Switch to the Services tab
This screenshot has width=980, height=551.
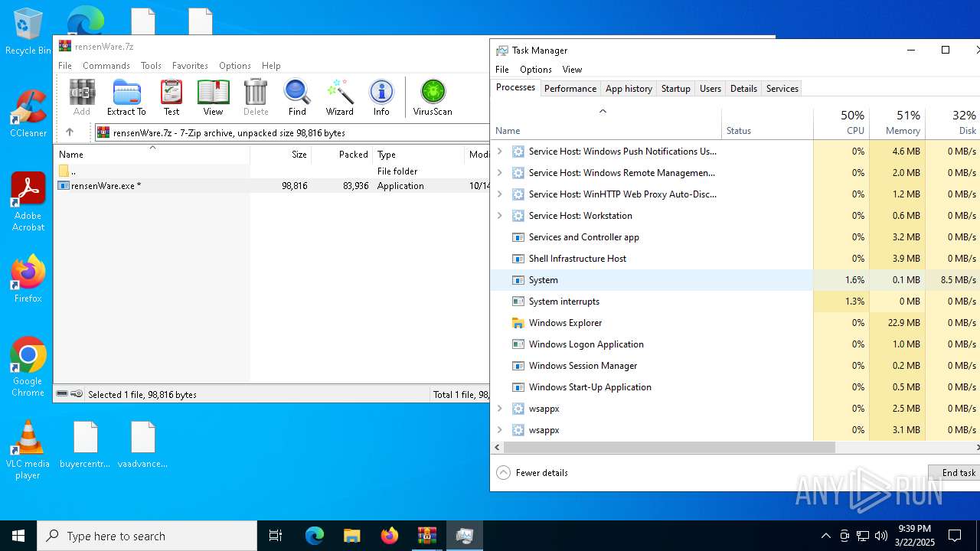(782, 89)
